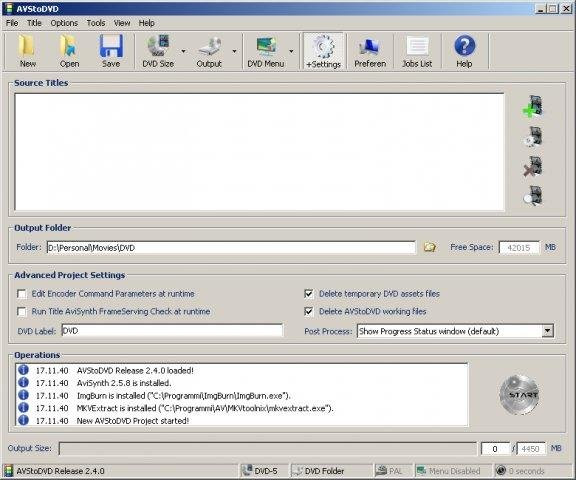This screenshot has width=576, height=480.
Task: Uncheck Delete temporary DVD assets files
Action: 309,294
